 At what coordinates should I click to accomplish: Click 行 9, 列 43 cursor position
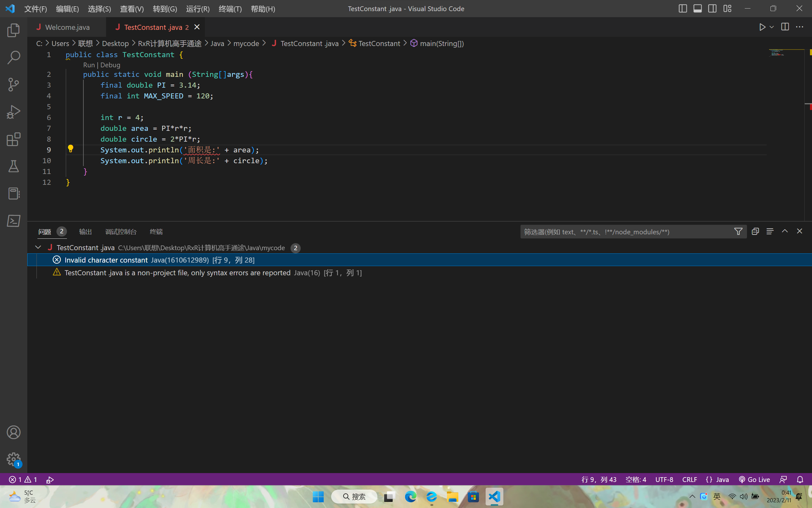click(x=599, y=479)
